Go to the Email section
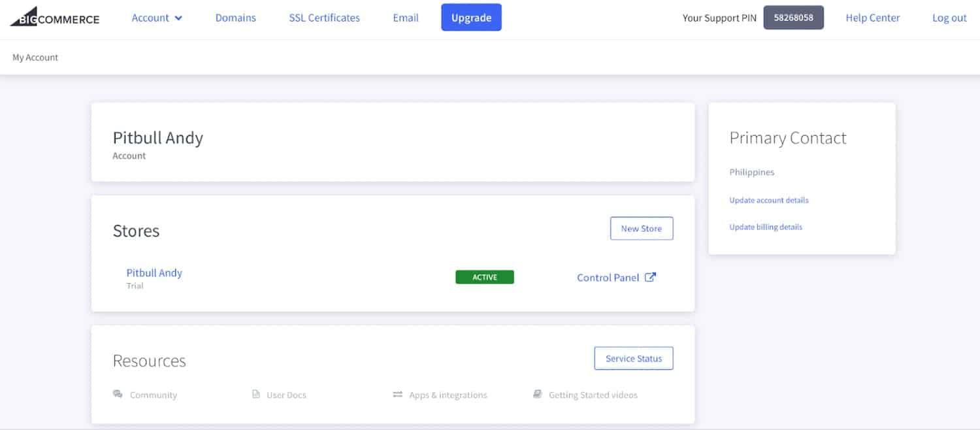980x430 pixels. pyautogui.click(x=406, y=18)
